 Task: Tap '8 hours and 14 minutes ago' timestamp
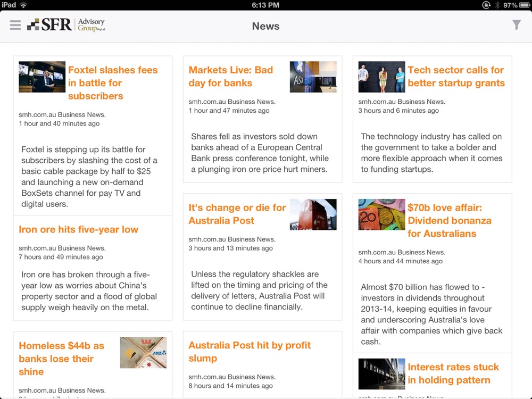pos(231,386)
